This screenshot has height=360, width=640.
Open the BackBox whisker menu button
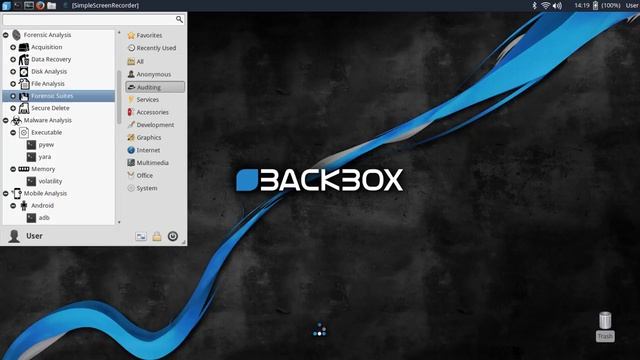pyautogui.click(x=6, y=5)
